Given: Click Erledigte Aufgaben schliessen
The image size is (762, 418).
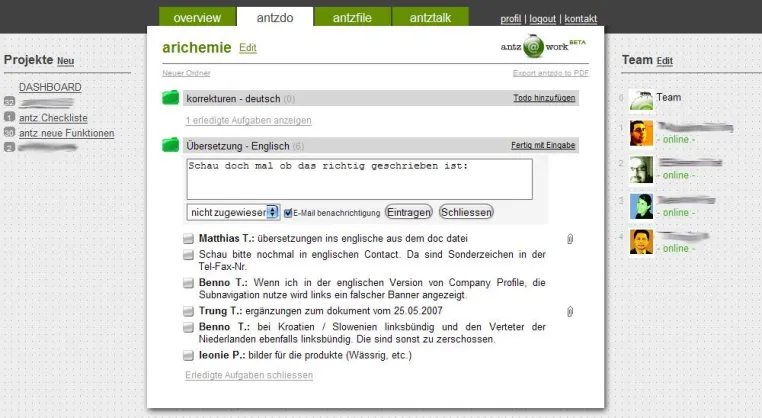Looking at the screenshot, I should click(249, 375).
